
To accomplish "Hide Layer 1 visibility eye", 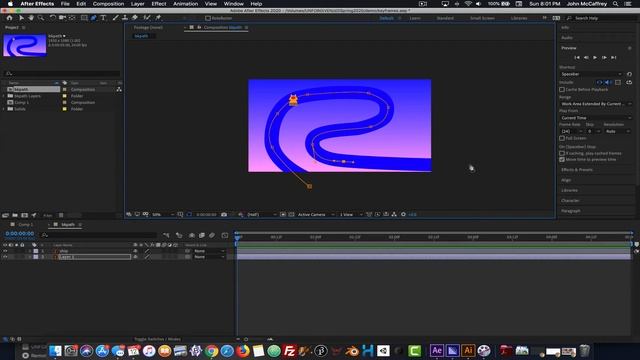I will pos(5,257).
